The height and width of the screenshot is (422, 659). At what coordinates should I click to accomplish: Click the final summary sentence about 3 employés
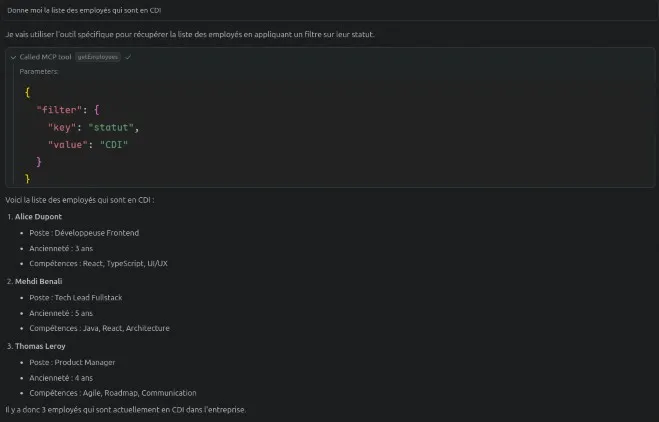click(125, 410)
